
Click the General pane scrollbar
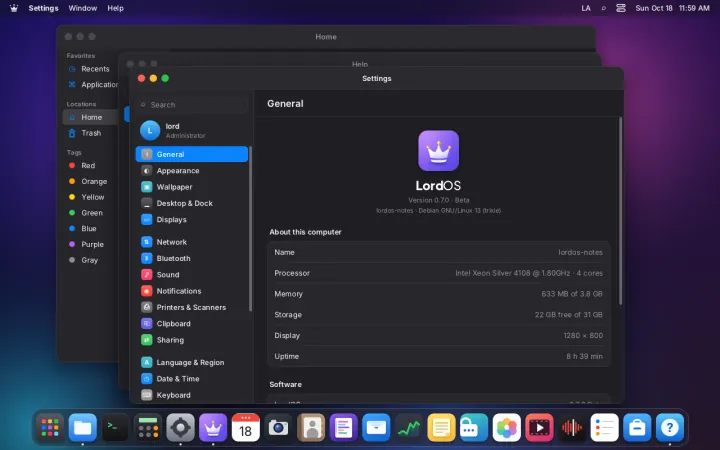pos(620,211)
